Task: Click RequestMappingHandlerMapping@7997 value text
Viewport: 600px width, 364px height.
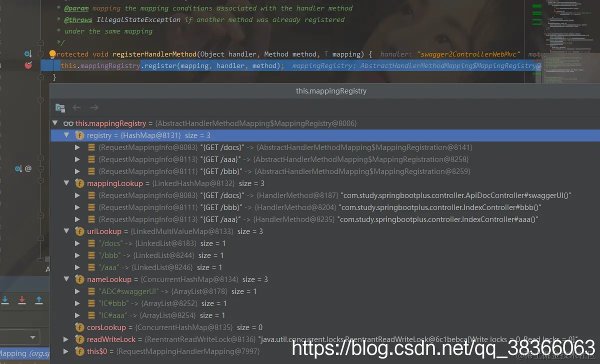Action: 188,351
